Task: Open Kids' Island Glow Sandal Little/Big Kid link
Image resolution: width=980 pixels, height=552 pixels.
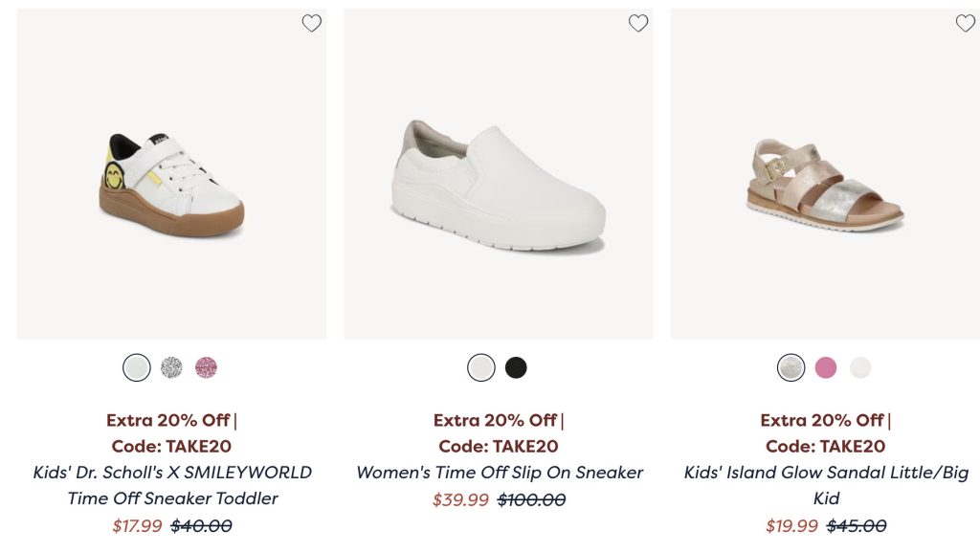Action: pos(826,485)
